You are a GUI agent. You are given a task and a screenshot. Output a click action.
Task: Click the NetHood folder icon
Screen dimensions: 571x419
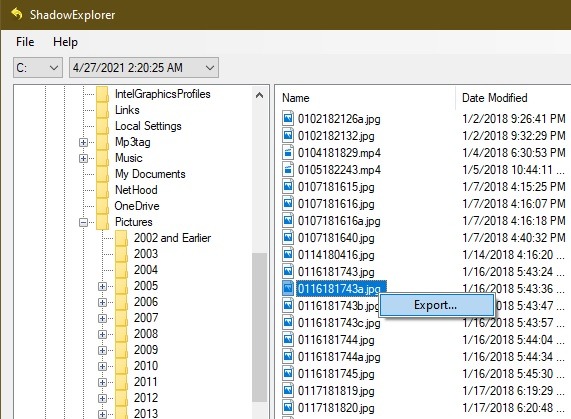click(103, 190)
